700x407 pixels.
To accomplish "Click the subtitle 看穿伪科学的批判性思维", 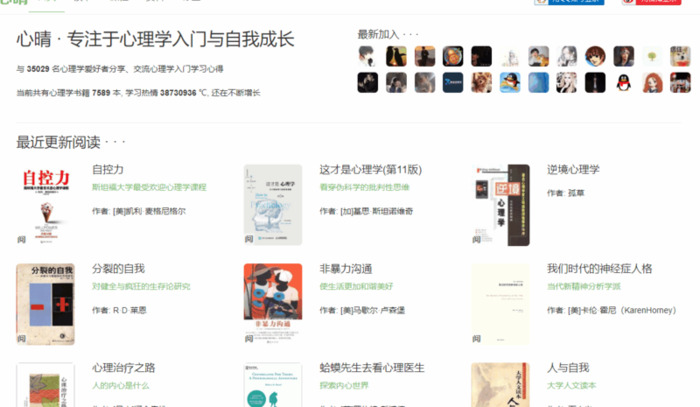I will point(364,187).
